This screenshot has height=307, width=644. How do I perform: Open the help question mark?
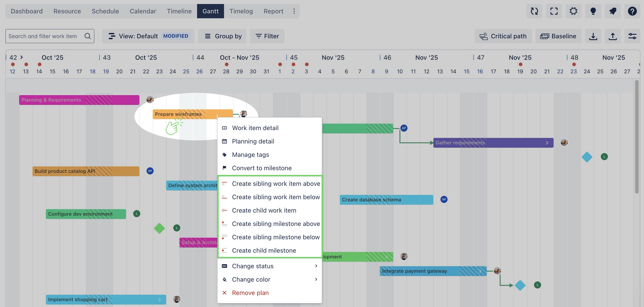tap(632, 11)
